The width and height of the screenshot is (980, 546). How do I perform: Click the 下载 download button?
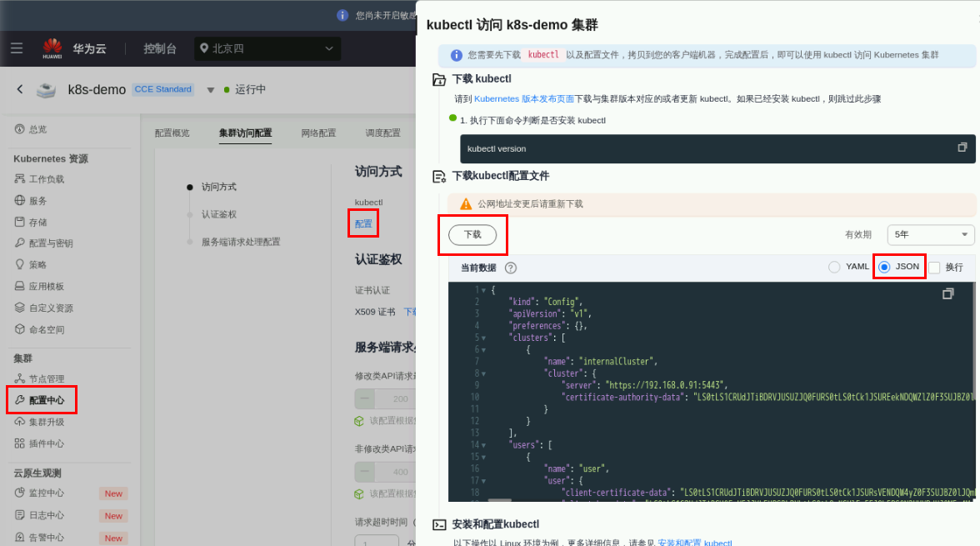pos(472,234)
